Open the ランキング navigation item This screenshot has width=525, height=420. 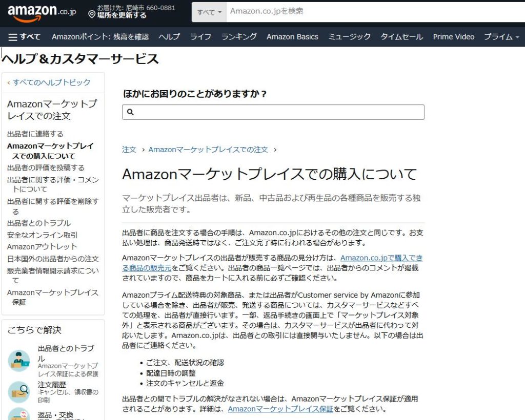coord(238,36)
